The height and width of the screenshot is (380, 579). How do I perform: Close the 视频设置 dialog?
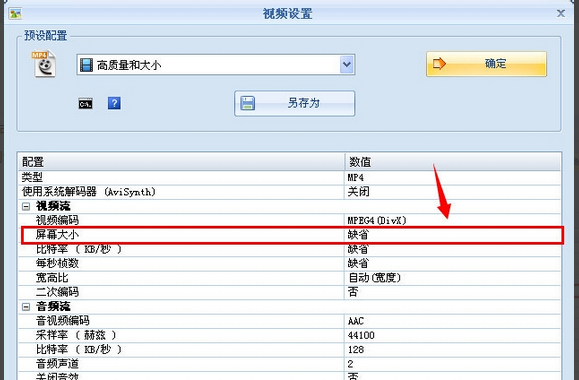click(561, 13)
